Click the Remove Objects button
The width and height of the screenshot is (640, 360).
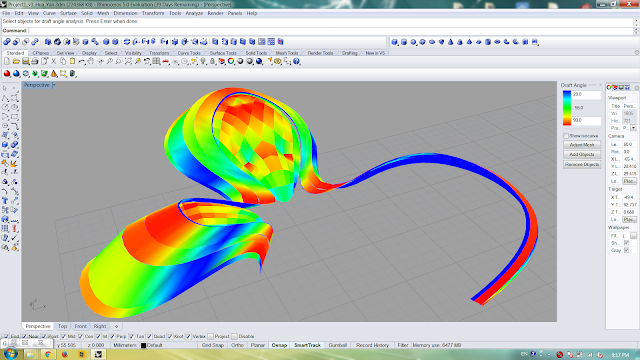pyautogui.click(x=582, y=164)
